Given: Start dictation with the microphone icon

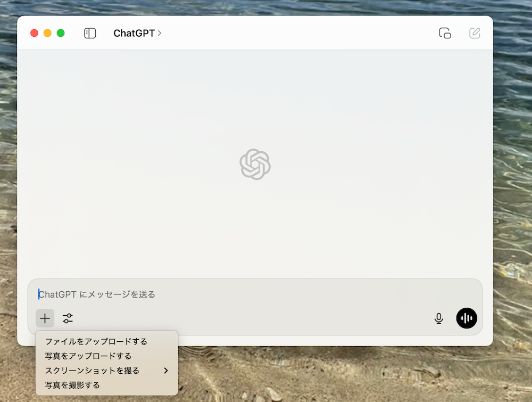Looking at the screenshot, I should 438,318.
